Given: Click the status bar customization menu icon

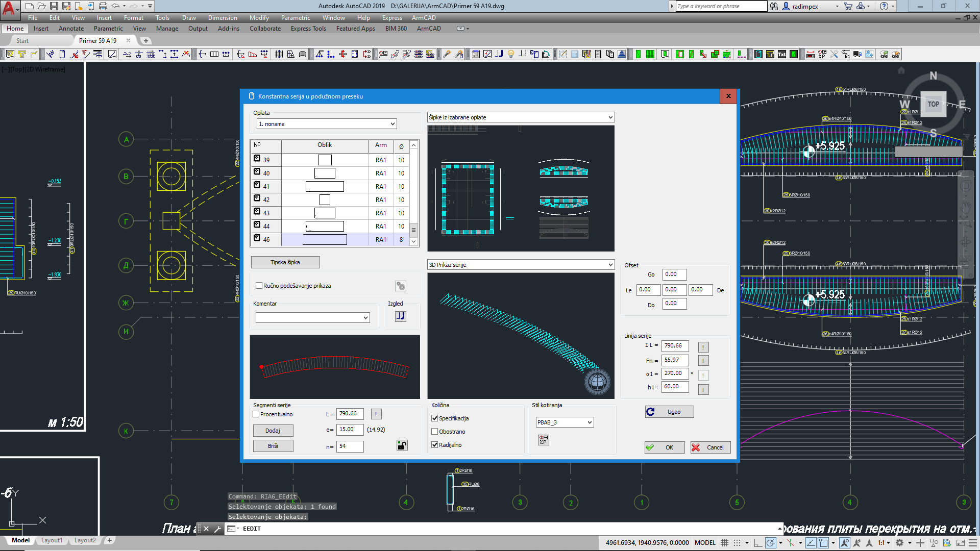Looking at the screenshot, I should (x=973, y=543).
